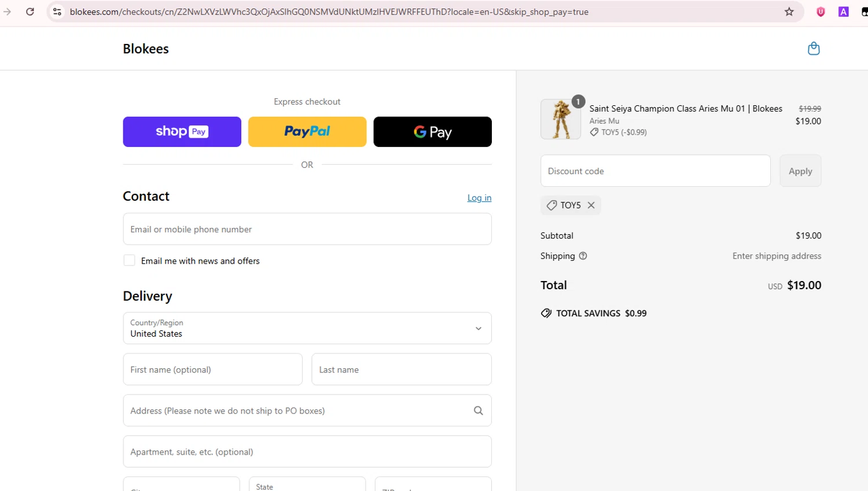Focus the Last name field
The image size is (868, 491).
tap(402, 370)
